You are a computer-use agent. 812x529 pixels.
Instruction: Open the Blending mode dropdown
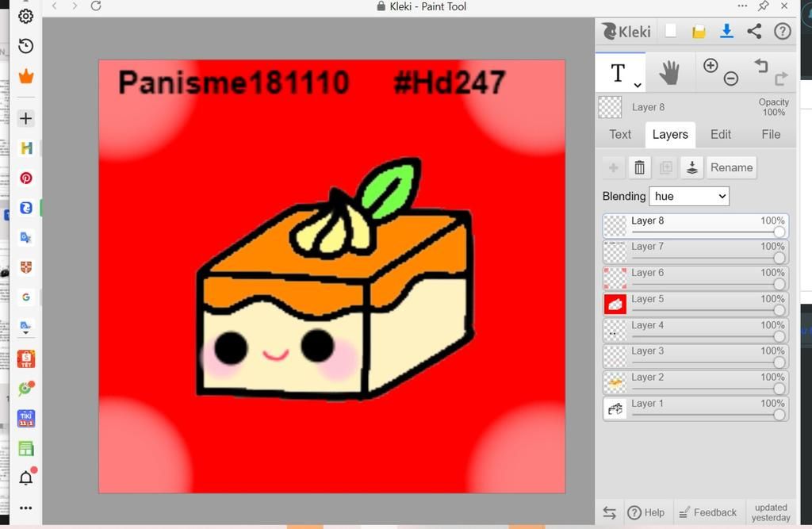pos(689,197)
